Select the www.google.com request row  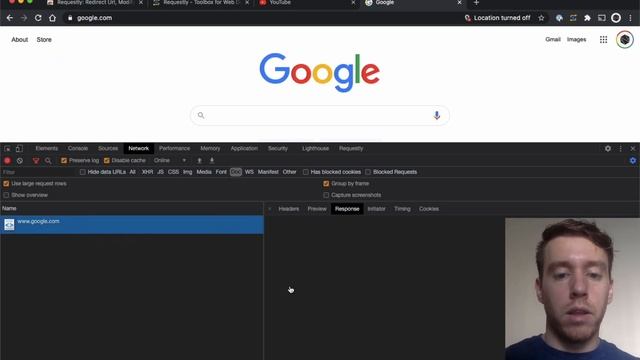132,225
